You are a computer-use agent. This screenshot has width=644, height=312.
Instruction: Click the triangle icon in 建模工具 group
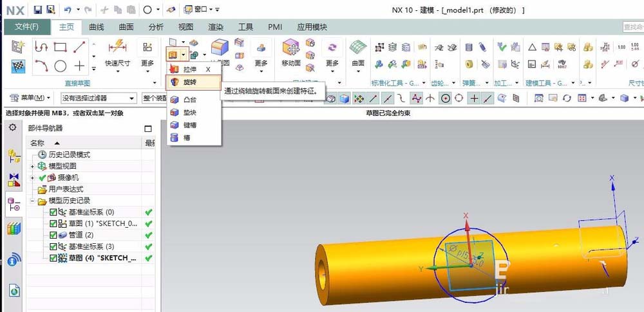pyautogui.click(x=532, y=47)
